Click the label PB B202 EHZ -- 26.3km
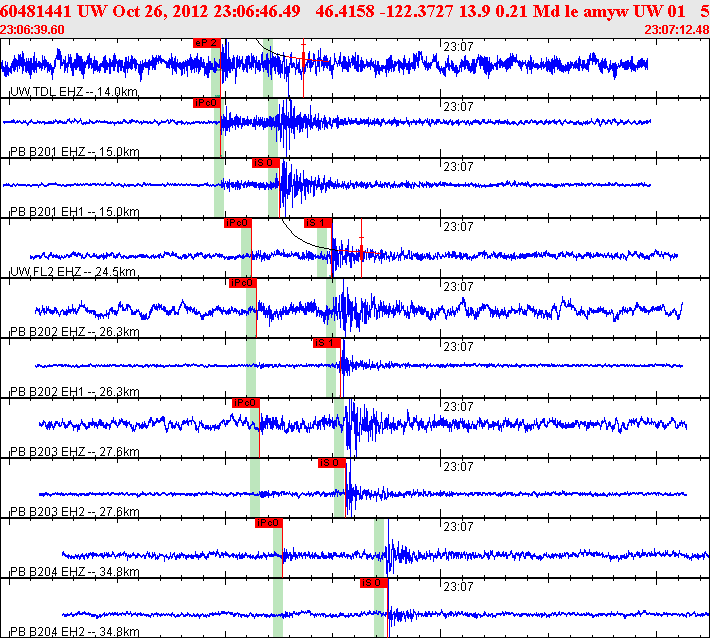 pos(75,332)
